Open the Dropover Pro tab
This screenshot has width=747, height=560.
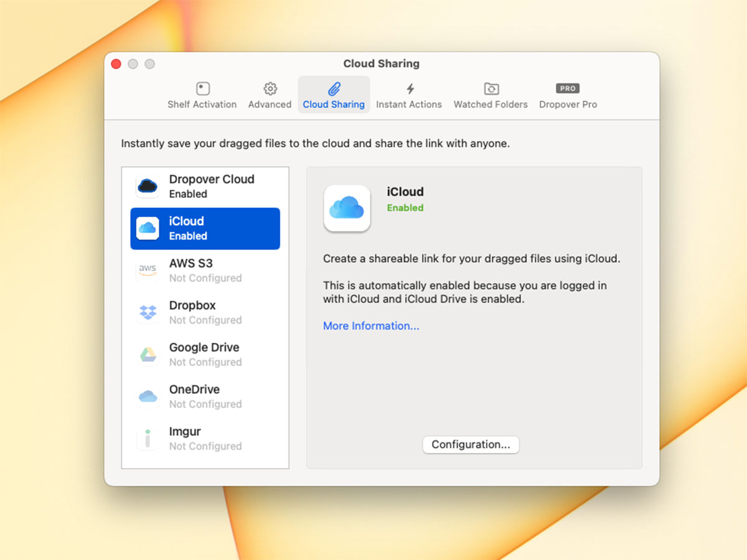click(x=568, y=96)
